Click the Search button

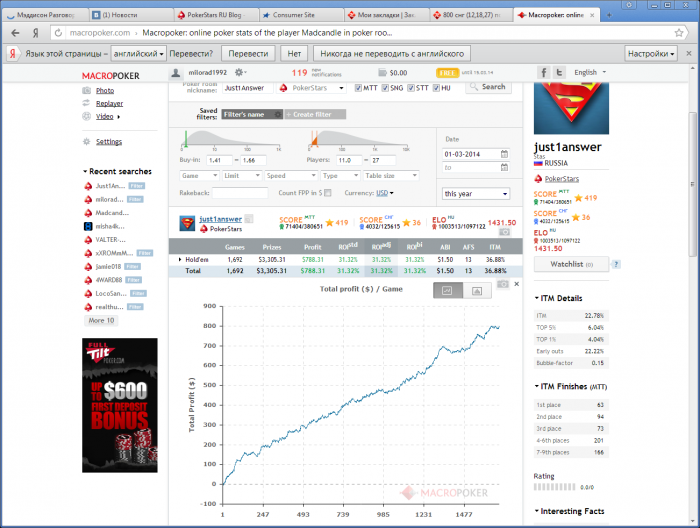click(488, 87)
